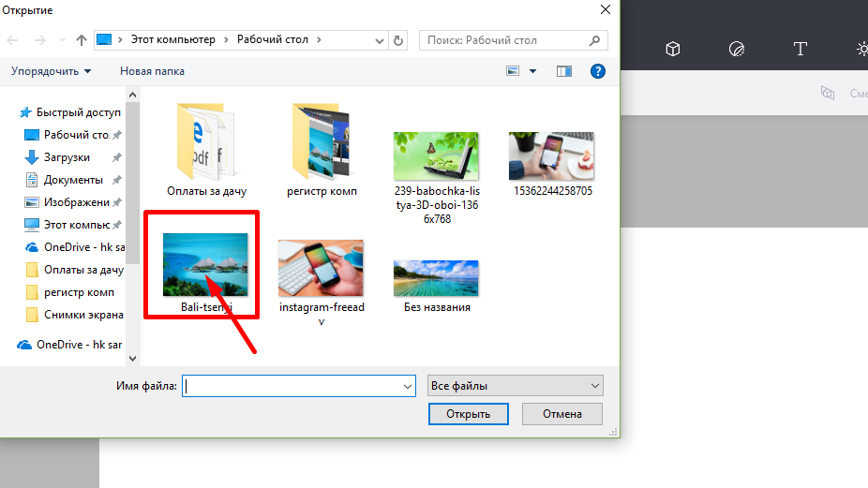
Task: Select 'Этот компьютер' in address path
Action: click(x=172, y=40)
